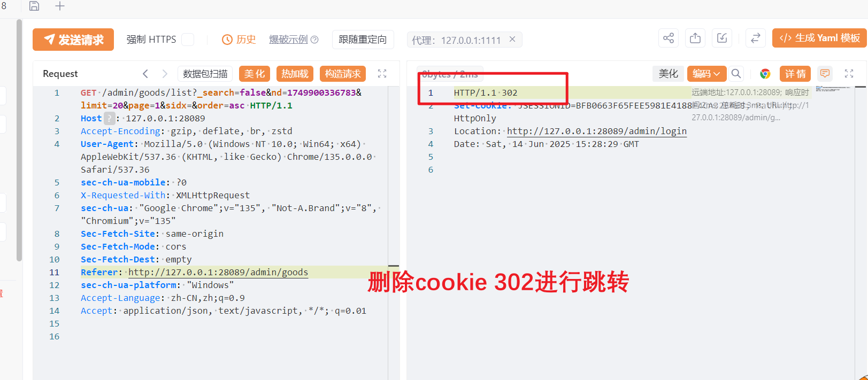Toggle the 强制 HTTPS checkbox
This screenshot has width=868, height=380.
pyautogui.click(x=188, y=40)
